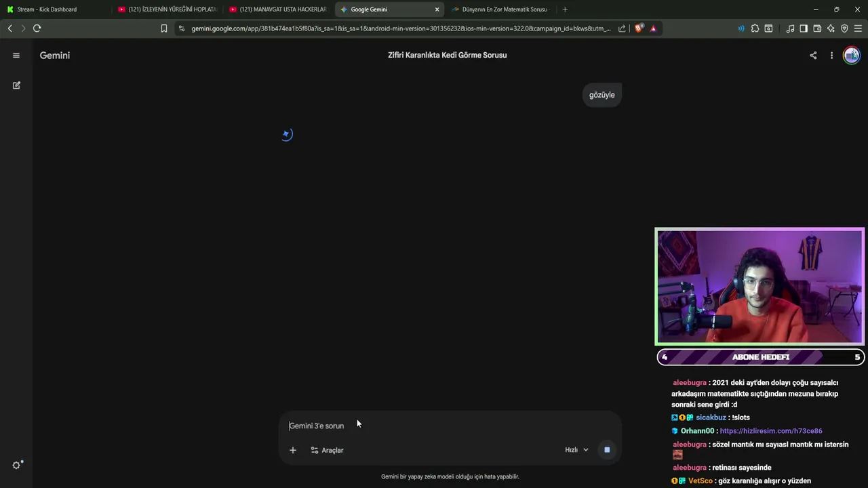Open the browser extensions puzzle icon
This screenshot has width=868, height=488.
pos(755,28)
